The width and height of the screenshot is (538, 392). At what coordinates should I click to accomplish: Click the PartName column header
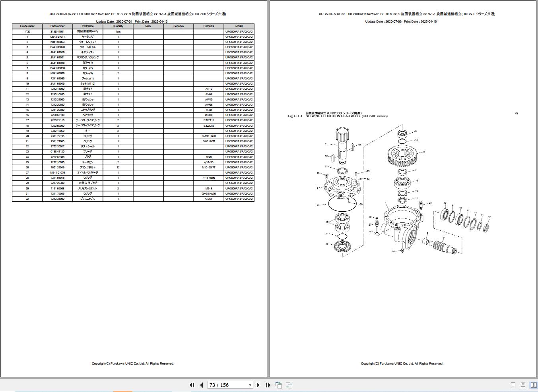(x=87, y=26)
